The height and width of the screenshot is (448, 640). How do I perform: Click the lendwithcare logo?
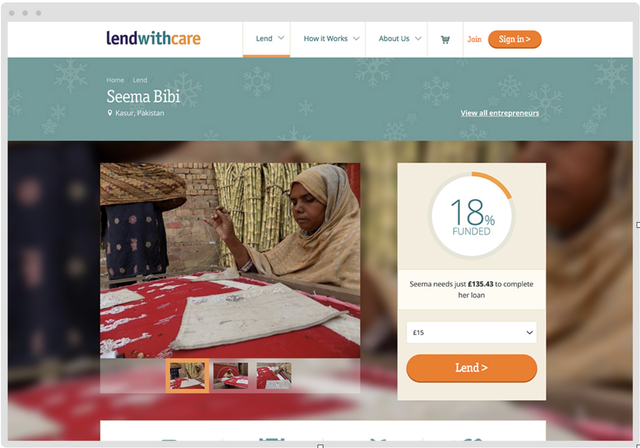[x=153, y=38]
